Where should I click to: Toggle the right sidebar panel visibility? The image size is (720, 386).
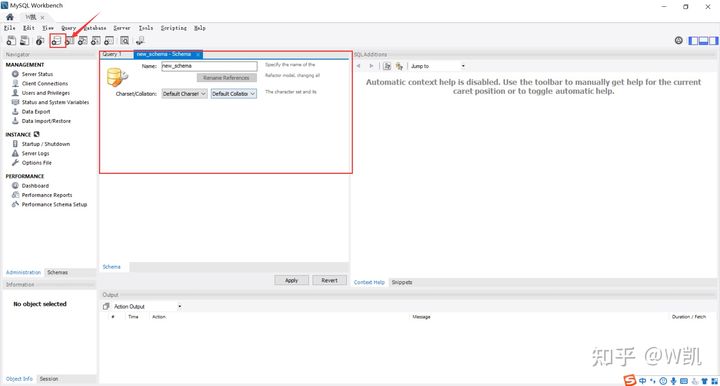click(x=713, y=41)
